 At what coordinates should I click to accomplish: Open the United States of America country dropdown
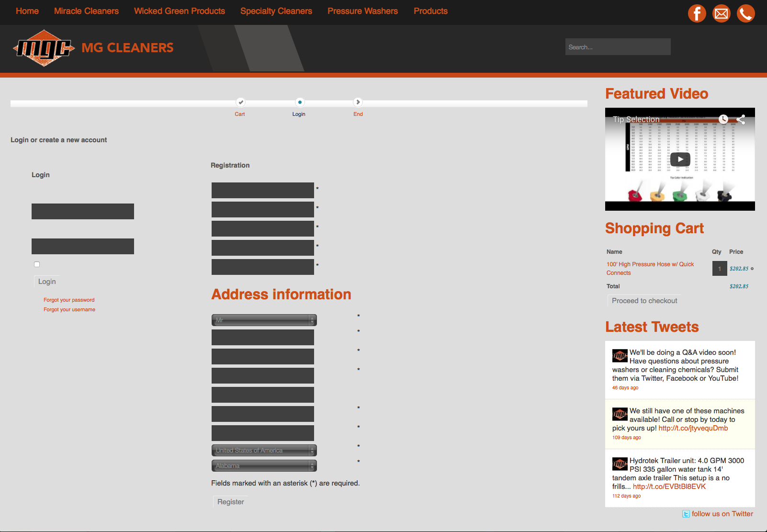click(x=264, y=450)
